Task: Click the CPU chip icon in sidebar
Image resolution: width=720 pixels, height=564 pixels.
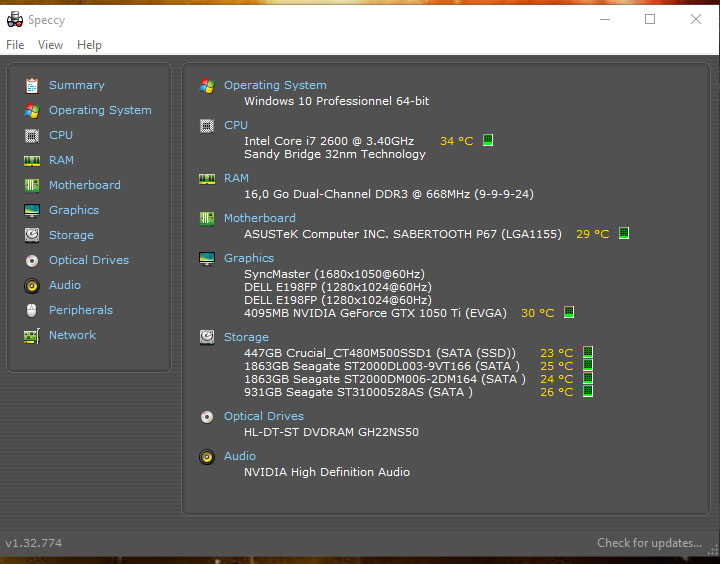Action: [x=32, y=135]
